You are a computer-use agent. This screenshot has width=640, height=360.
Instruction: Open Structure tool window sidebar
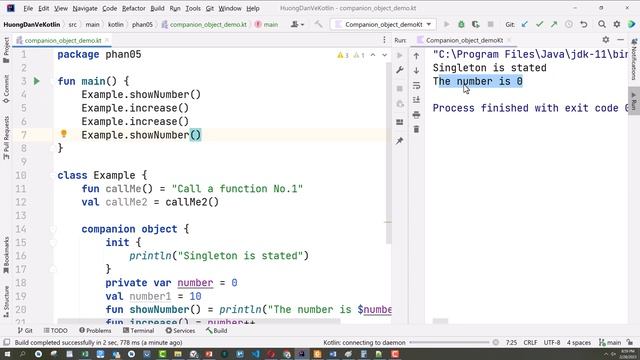[6, 301]
